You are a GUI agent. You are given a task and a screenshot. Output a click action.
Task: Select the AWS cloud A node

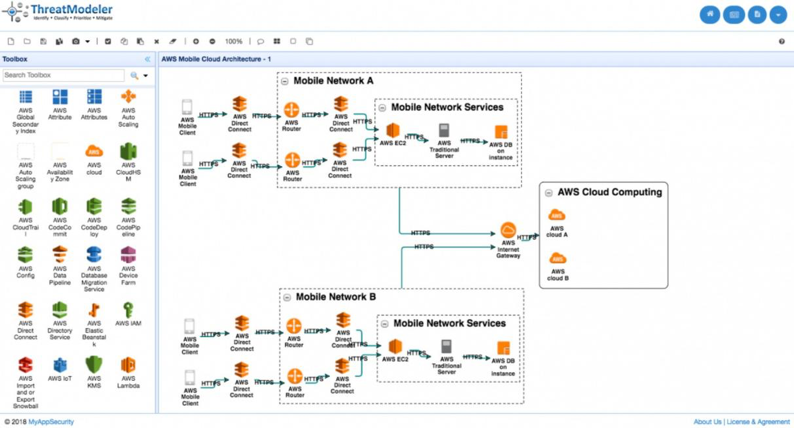click(557, 223)
